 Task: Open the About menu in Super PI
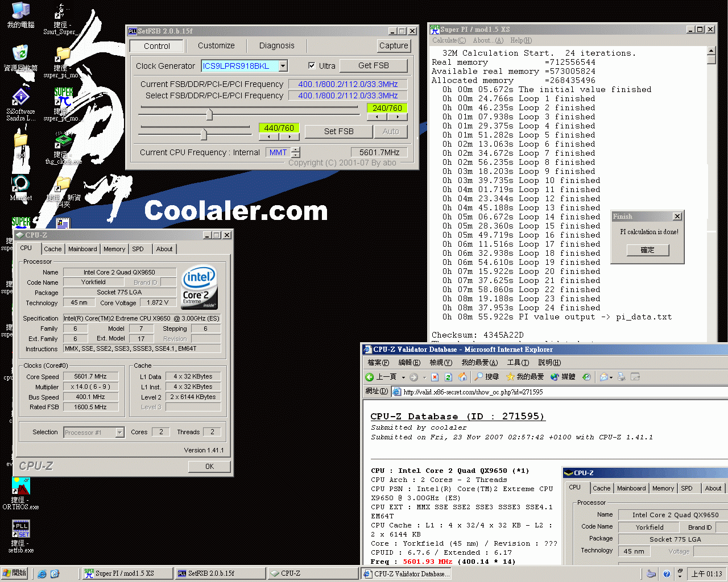coord(488,40)
